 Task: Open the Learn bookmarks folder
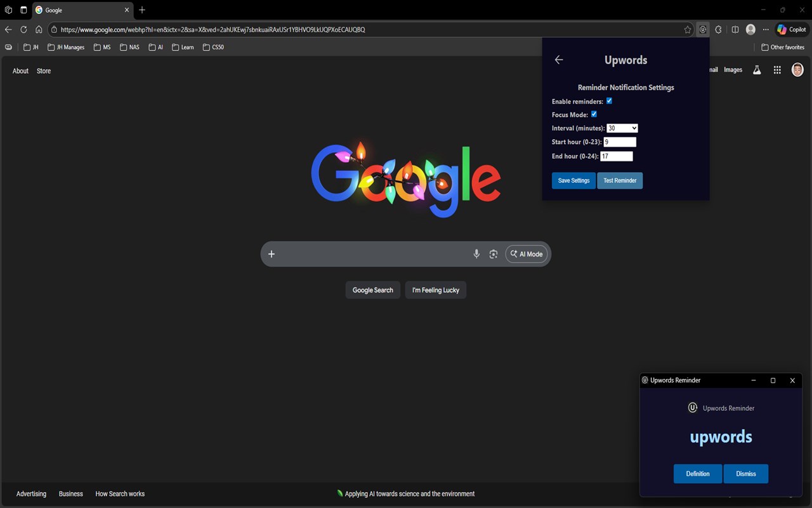click(x=183, y=47)
